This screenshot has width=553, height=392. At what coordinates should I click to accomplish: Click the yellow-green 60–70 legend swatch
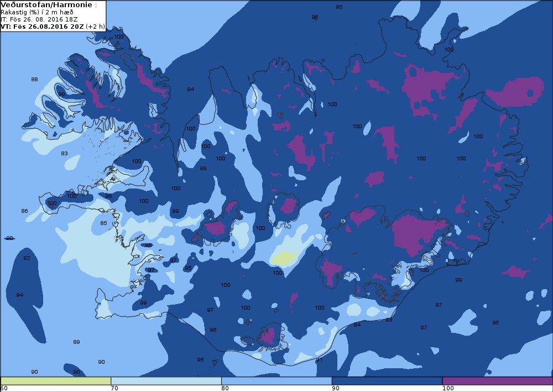click(56, 381)
